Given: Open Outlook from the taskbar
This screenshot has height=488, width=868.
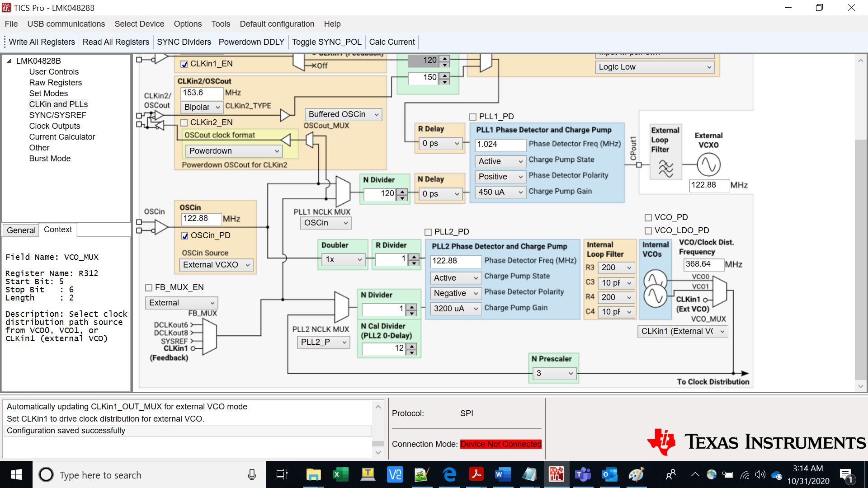Looking at the screenshot, I should (x=609, y=474).
